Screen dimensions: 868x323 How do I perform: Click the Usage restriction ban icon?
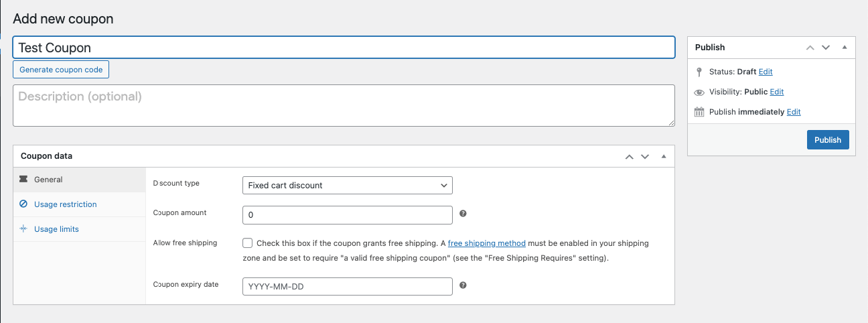tap(24, 204)
